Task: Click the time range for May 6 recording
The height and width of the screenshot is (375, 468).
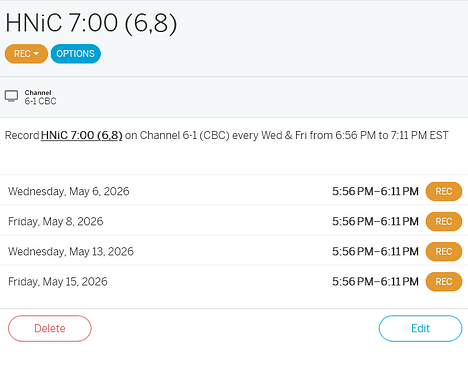Action: click(x=375, y=191)
